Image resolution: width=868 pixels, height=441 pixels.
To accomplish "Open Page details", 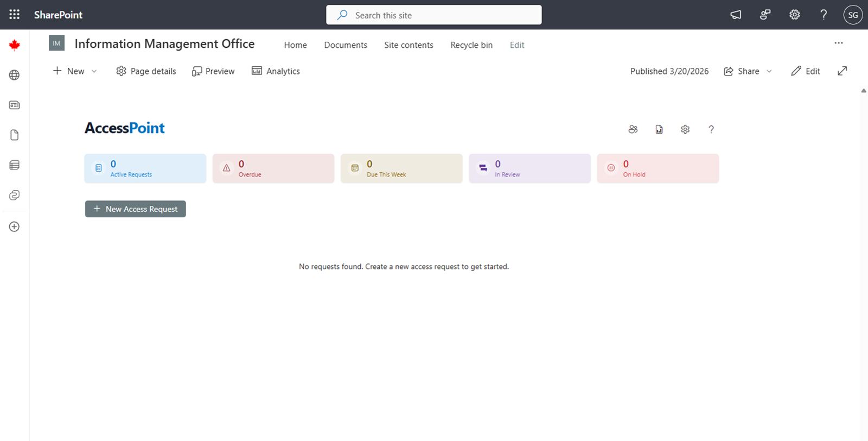I will [146, 71].
